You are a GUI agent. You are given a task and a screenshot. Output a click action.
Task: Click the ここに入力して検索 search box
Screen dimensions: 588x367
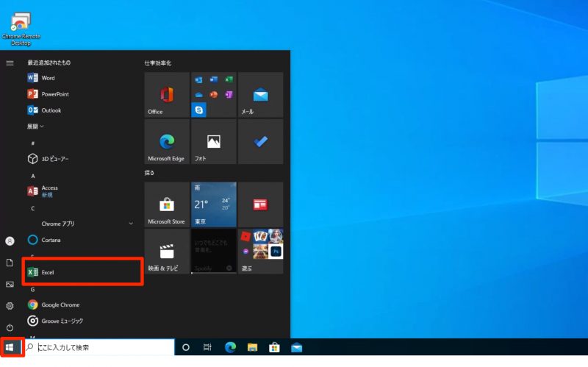point(99,347)
